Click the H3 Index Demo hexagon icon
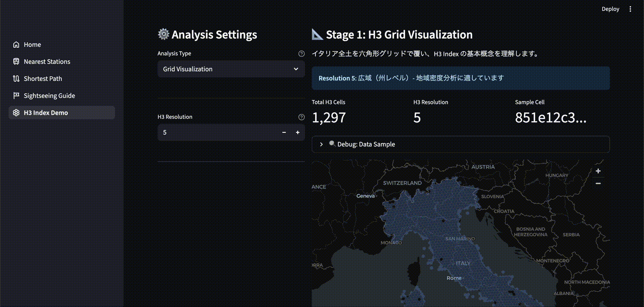This screenshot has height=307, width=644. [16, 113]
